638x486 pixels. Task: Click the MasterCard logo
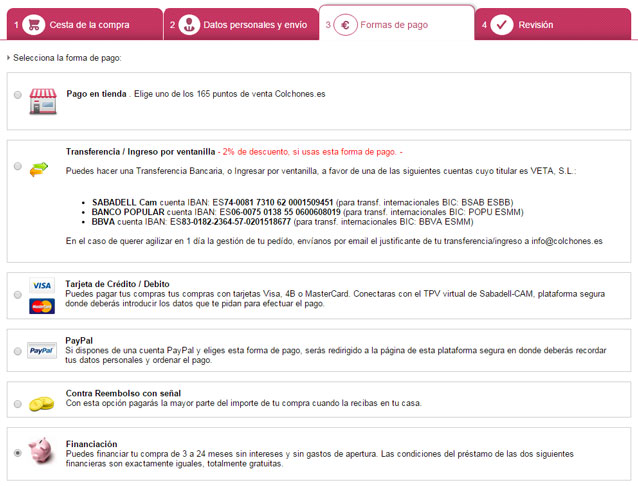[41, 305]
